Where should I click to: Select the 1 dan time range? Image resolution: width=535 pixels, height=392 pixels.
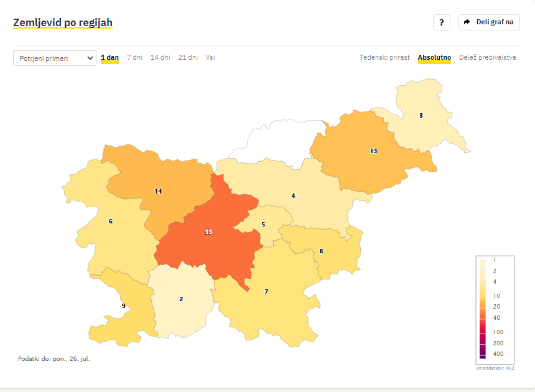coord(109,57)
